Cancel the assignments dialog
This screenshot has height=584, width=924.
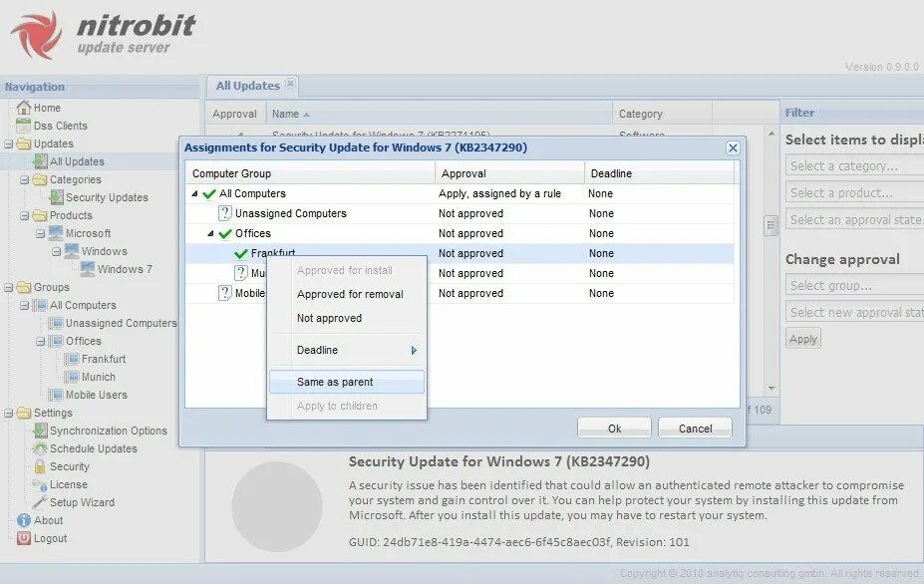[695, 428]
